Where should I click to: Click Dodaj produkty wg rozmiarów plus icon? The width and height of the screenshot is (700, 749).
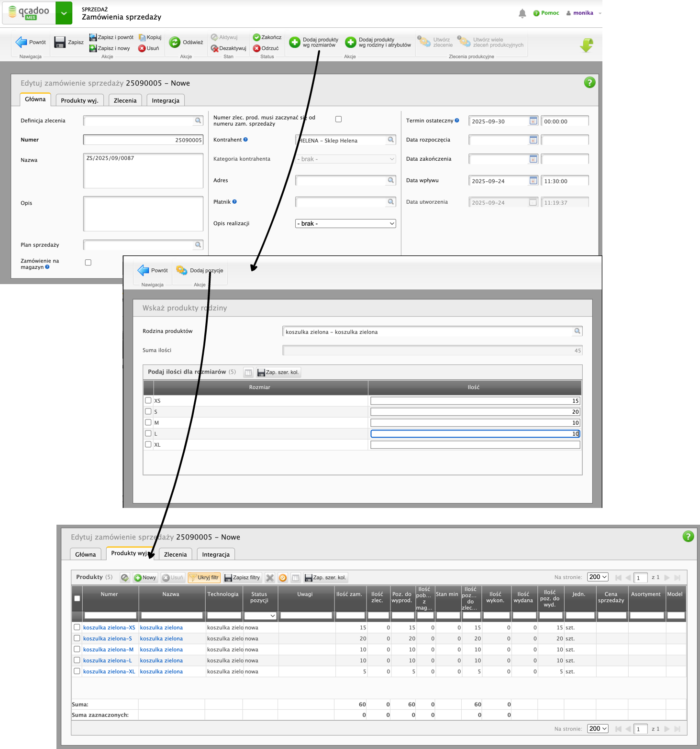tap(295, 43)
